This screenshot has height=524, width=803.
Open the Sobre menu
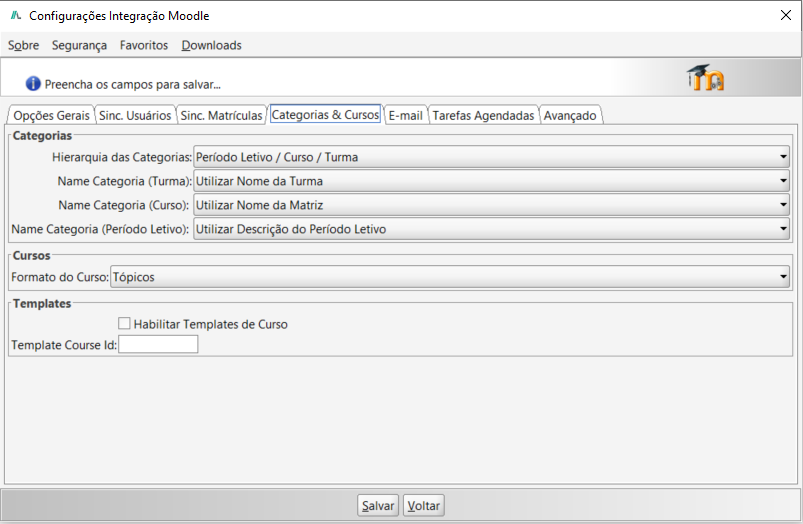[24, 45]
